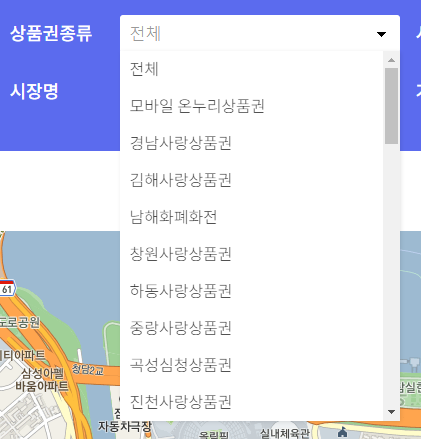Click the 청담2교 bridge label on map
This screenshot has width=421, height=439.
click(88, 369)
